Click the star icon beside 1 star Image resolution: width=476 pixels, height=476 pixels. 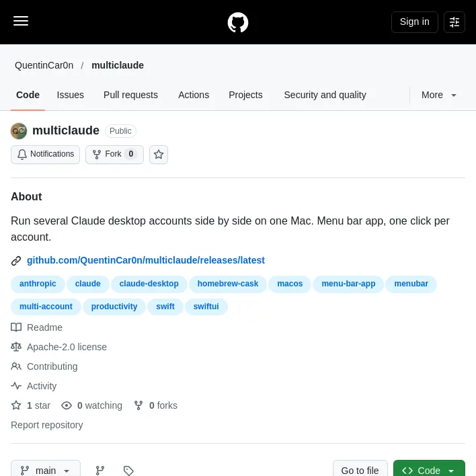click(16, 405)
